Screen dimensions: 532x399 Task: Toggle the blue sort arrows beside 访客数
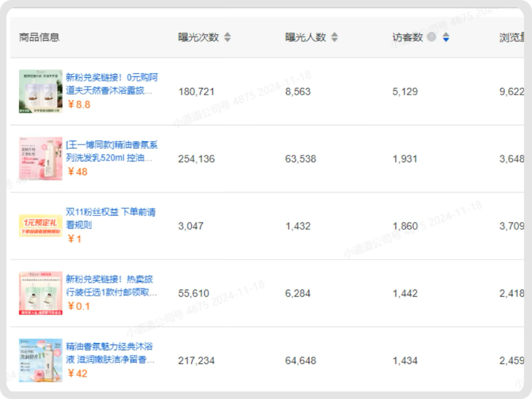pyautogui.click(x=446, y=37)
